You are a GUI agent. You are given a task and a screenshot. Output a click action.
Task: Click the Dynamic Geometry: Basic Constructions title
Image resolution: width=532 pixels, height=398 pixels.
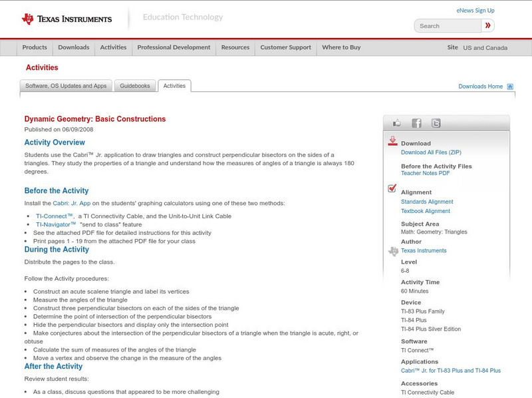95,119
